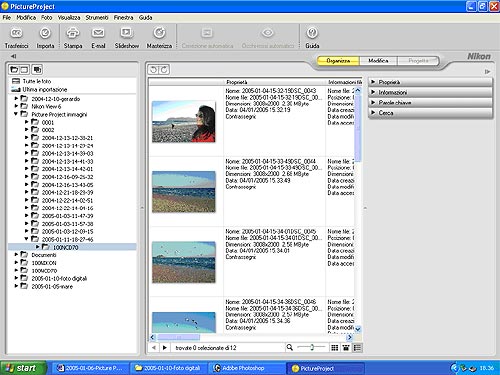
Task: Click the Stampa printer icon
Action: 73,33
